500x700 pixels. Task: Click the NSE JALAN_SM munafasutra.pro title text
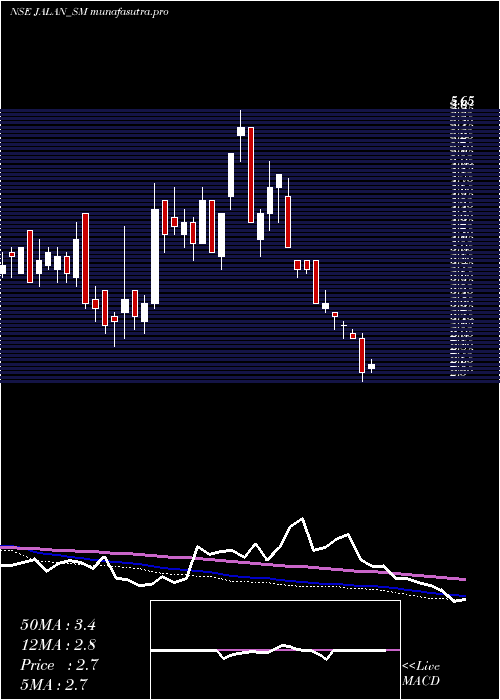(x=89, y=12)
